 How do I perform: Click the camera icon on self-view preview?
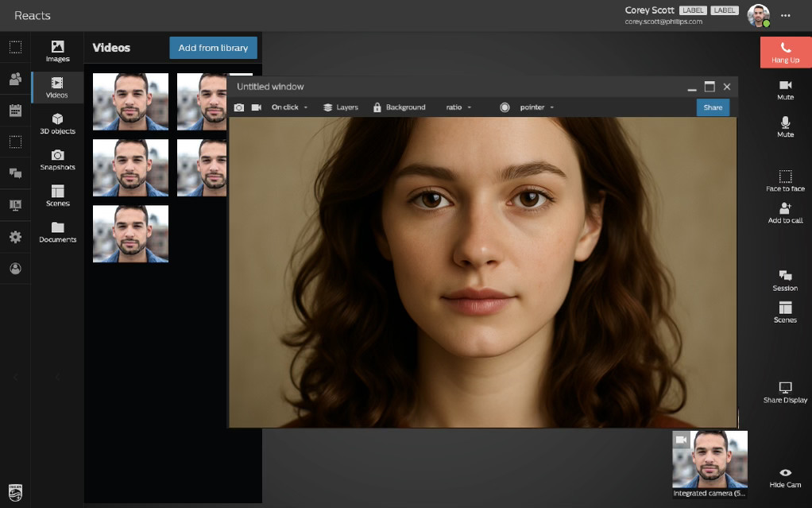[681, 440]
